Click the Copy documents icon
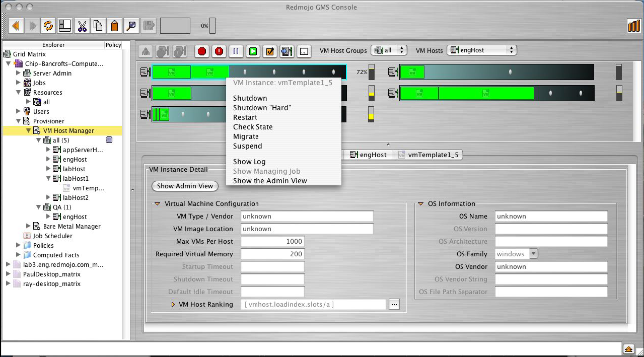Viewport: 644px width, 357px height. coord(98,26)
